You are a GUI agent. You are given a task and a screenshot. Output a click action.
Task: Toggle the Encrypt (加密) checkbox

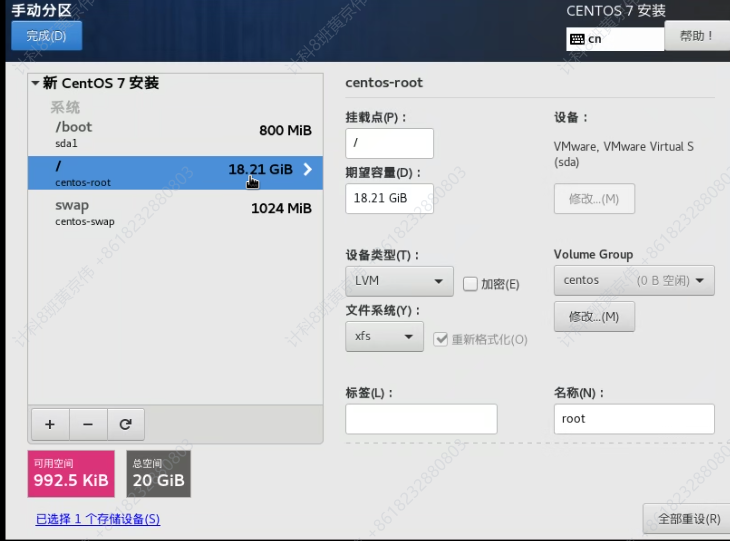(x=470, y=284)
